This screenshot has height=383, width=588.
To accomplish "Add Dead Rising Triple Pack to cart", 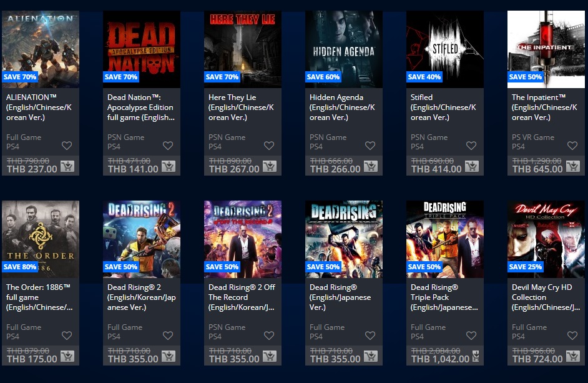I will pyautogui.click(x=476, y=356).
